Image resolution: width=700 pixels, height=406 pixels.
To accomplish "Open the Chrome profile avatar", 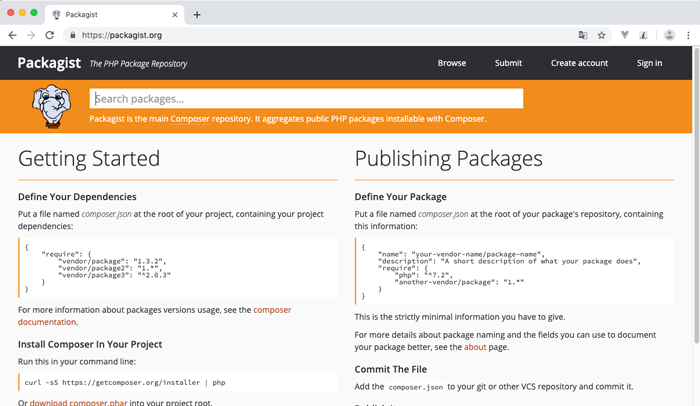I will 668,35.
